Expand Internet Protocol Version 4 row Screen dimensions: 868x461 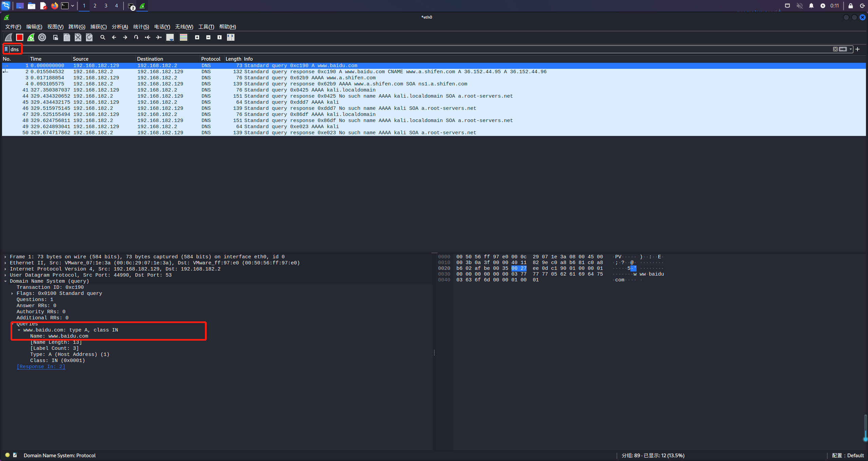5,269
